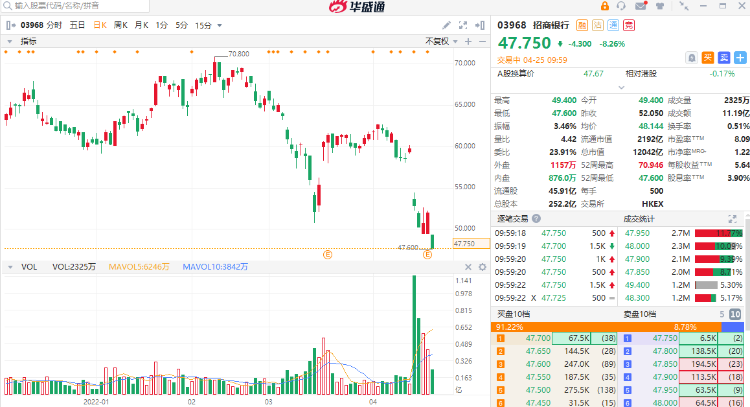The width and height of the screenshot is (750, 407).
Task: Click the right panel vertical scrollbar
Action: 748,273
